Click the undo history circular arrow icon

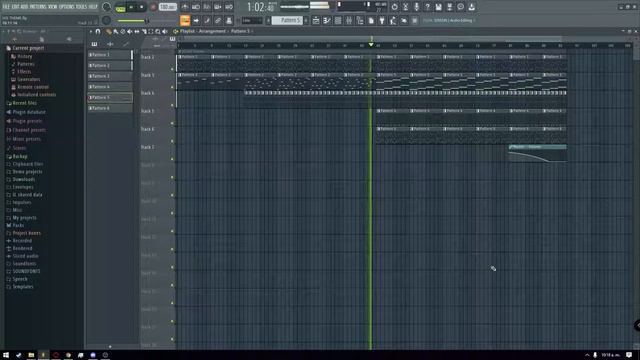point(394,7)
